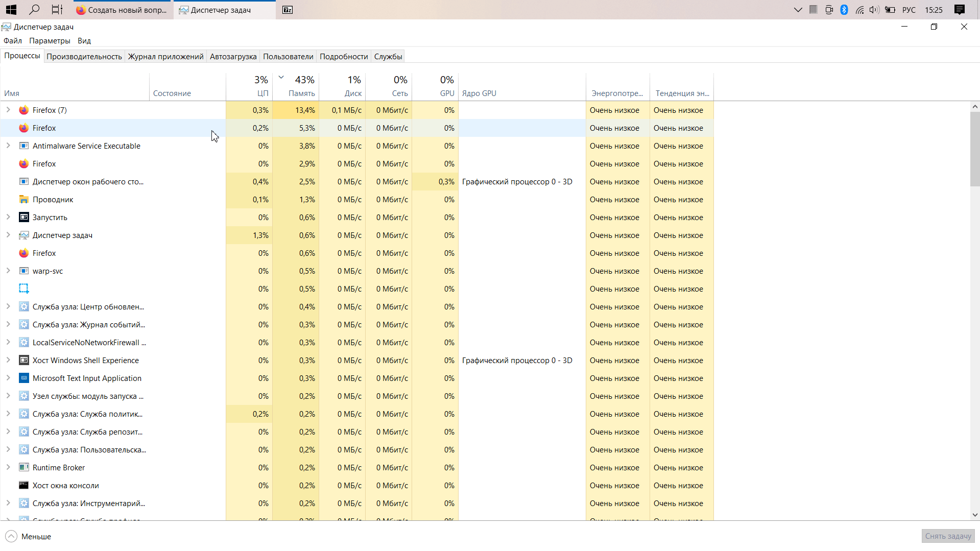The image size is (980, 551).
Task: Switch to Автозагрузка tab
Action: coord(233,57)
